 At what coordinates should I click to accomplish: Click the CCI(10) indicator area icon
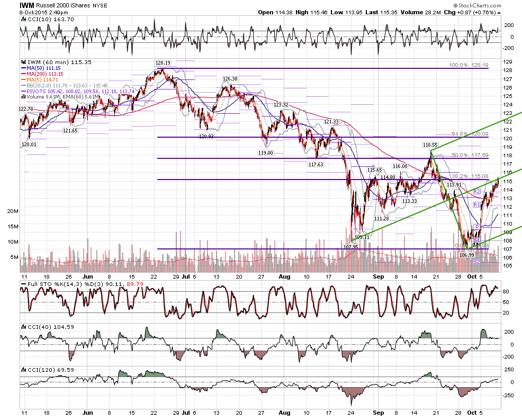coord(23,19)
